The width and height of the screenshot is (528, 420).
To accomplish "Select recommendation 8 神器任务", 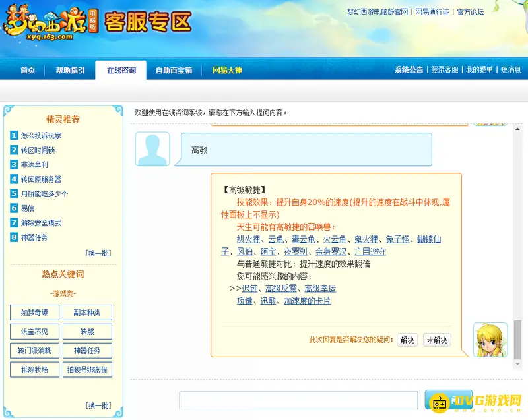I will pyautogui.click(x=34, y=237).
